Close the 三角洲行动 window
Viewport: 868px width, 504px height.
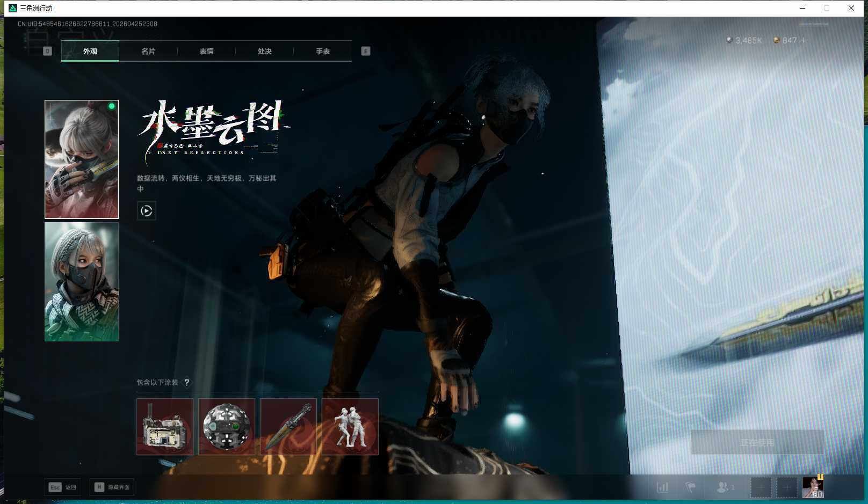[x=851, y=8]
